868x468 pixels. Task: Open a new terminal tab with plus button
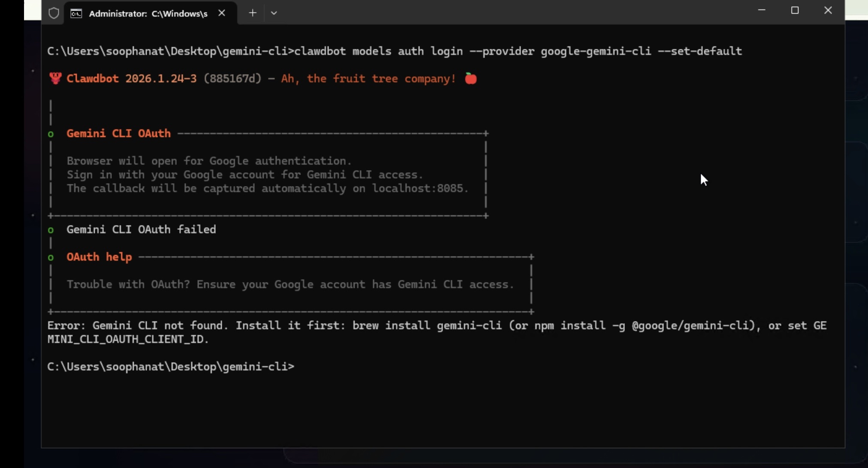253,13
